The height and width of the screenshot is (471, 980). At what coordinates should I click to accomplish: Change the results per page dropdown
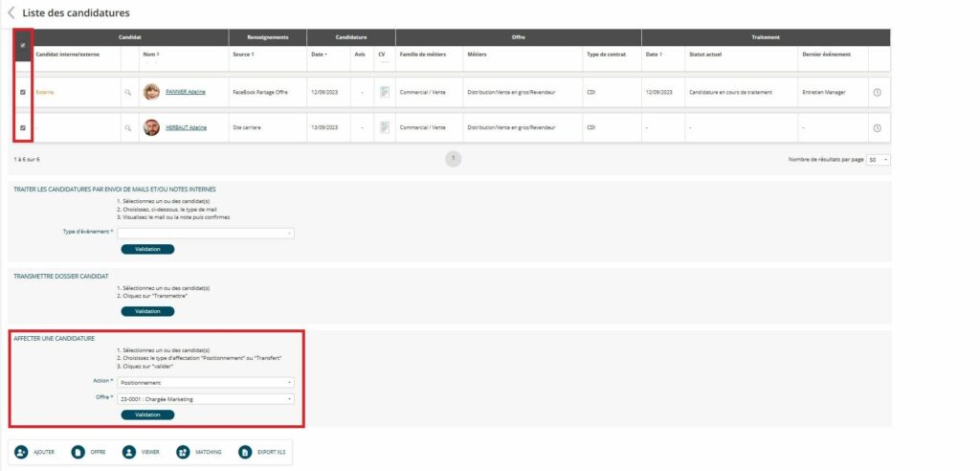(878, 160)
